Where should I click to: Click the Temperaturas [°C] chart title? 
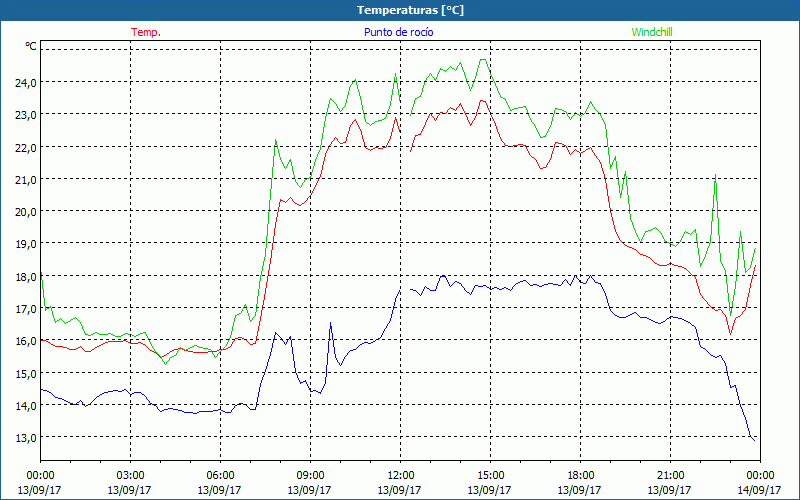click(x=410, y=10)
